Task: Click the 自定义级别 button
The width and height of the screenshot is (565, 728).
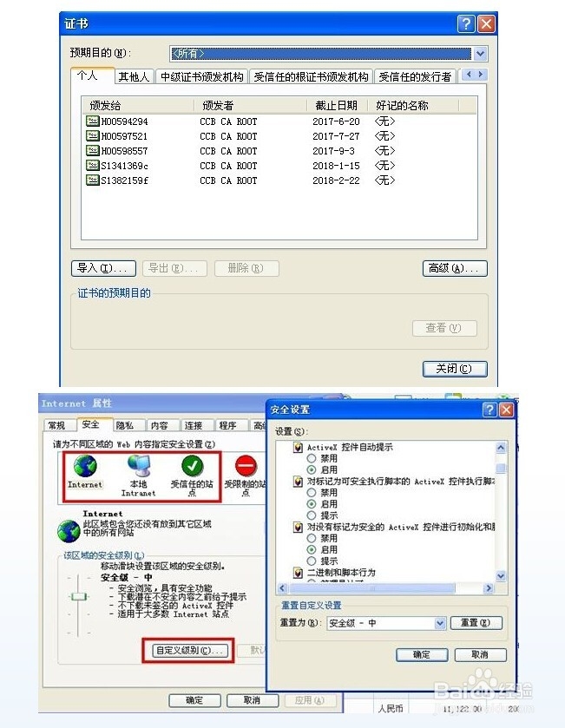Action: click(190, 651)
